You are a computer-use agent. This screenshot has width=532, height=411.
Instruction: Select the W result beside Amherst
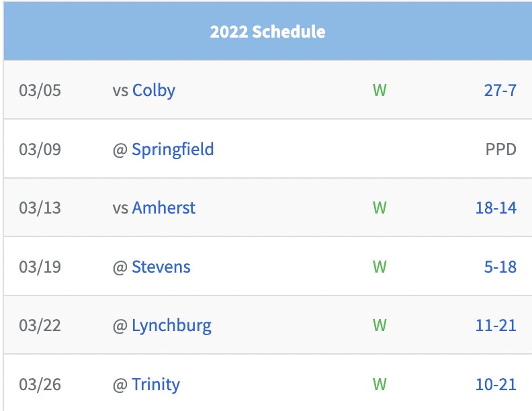380,208
